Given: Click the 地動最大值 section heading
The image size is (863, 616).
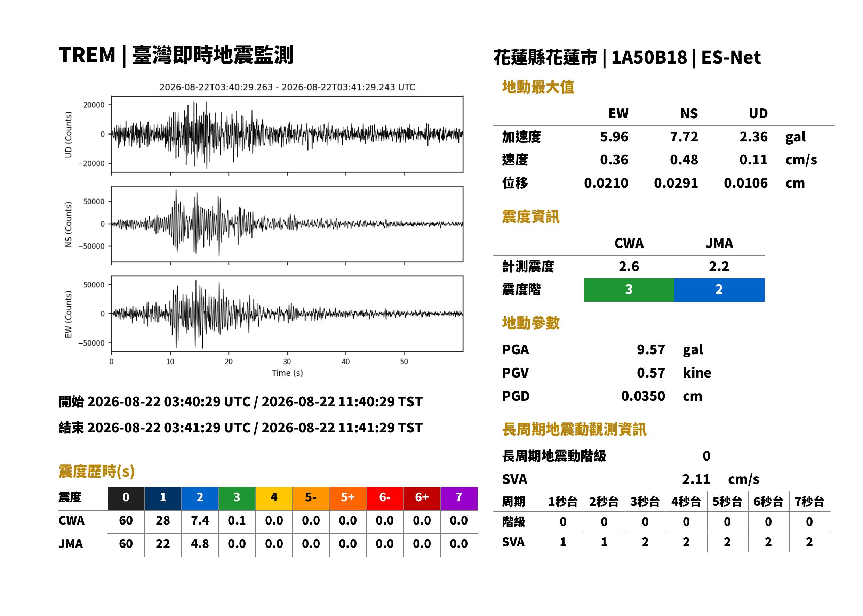Looking at the screenshot, I should tap(538, 87).
